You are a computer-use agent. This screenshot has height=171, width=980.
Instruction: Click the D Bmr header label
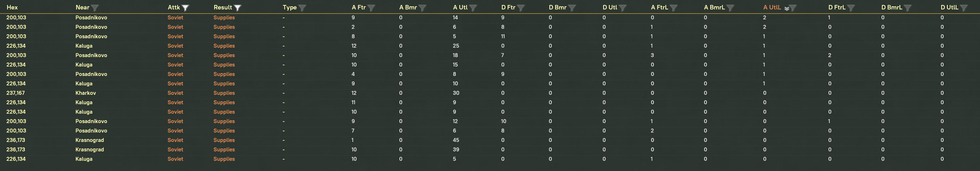pyautogui.click(x=557, y=8)
